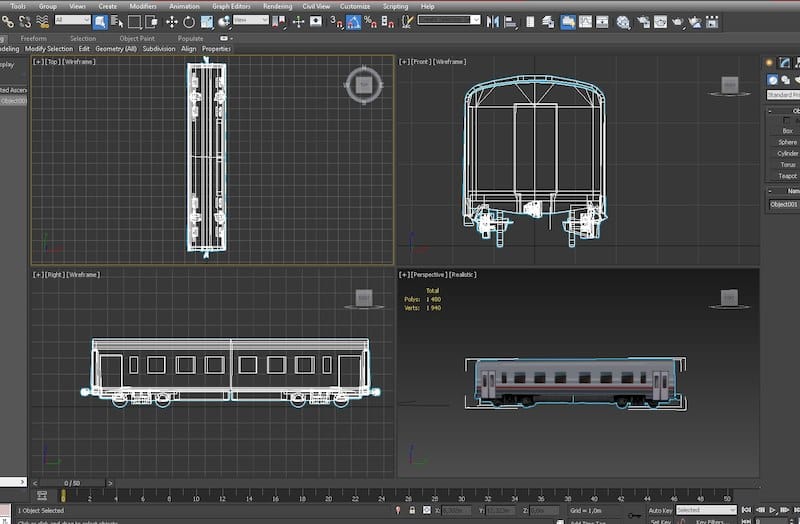Click the Teapot primitive button

pyautogui.click(x=787, y=176)
